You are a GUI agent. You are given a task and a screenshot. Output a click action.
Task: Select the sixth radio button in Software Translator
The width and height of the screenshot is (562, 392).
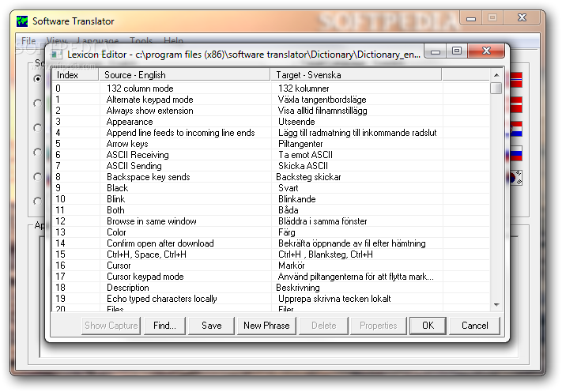point(37,201)
